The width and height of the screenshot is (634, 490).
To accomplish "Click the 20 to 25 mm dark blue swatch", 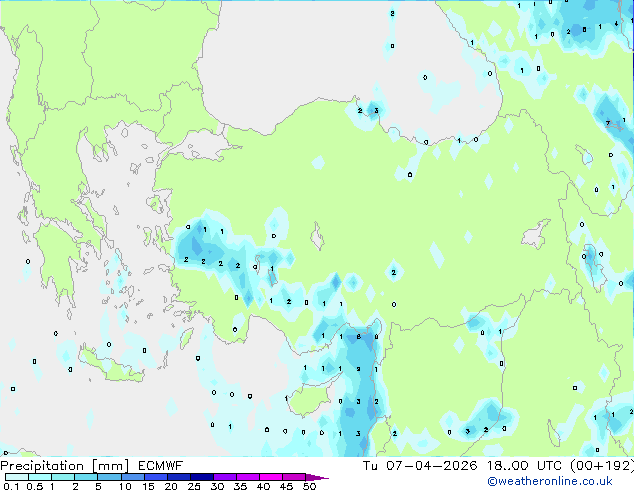I will (x=179, y=477).
